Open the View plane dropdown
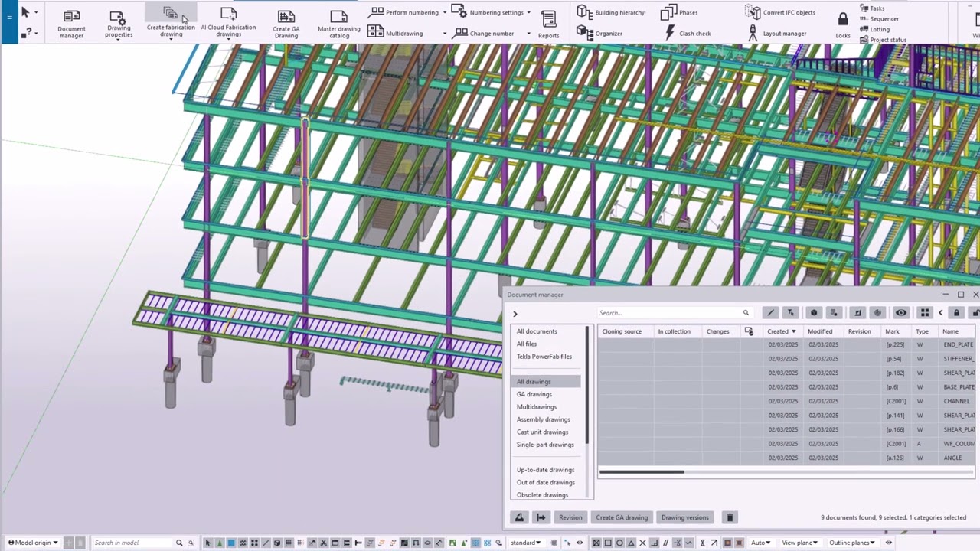The width and height of the screenshot is (980, 551). (799, 543)
